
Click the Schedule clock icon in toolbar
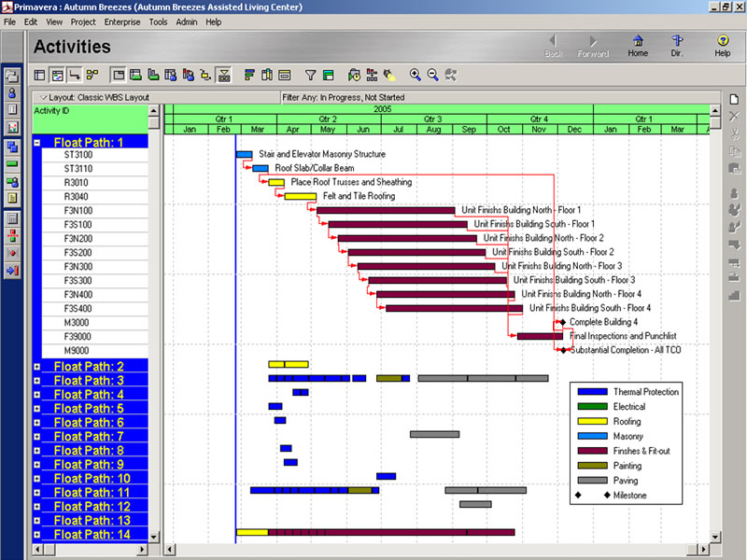[354, 75]
